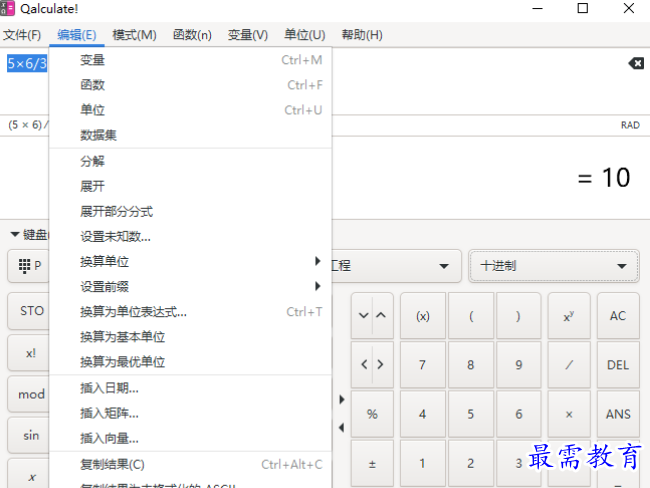
Task: Click the sin button
Action: (x=28, y=436)
